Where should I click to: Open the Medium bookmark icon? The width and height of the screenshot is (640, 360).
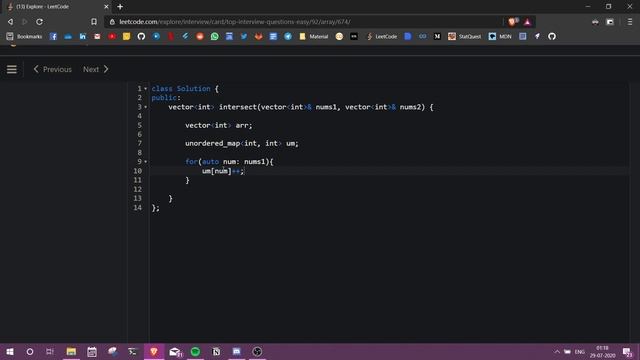coord(437,36)
